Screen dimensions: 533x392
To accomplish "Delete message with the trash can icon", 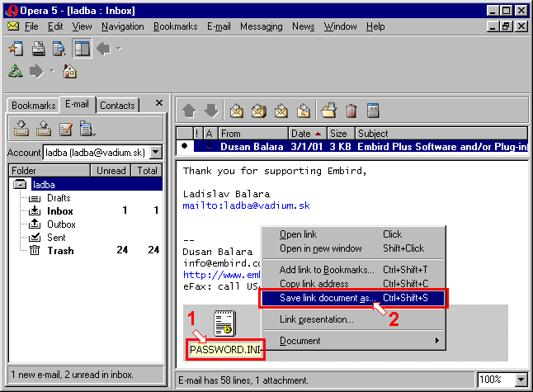I will (x=351, y=111).
